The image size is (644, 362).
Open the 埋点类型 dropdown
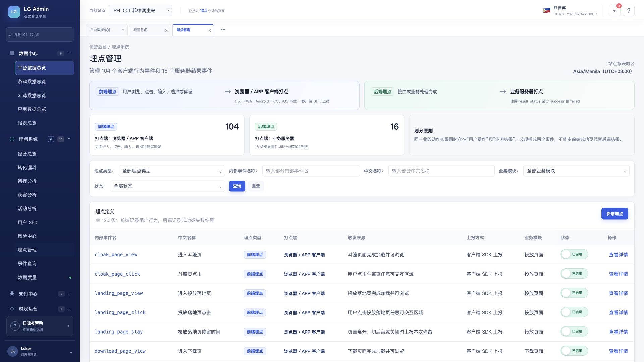point(172,171)
